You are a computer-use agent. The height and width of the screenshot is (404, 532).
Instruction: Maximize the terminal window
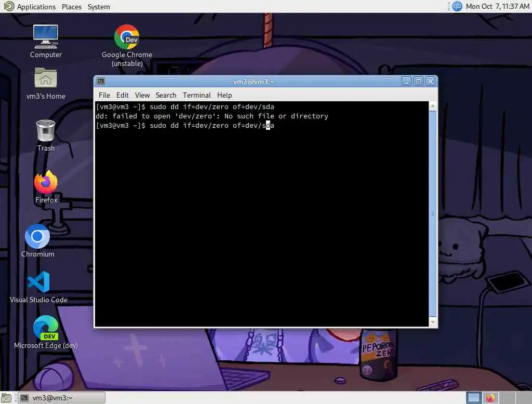[x=418, y=82]
